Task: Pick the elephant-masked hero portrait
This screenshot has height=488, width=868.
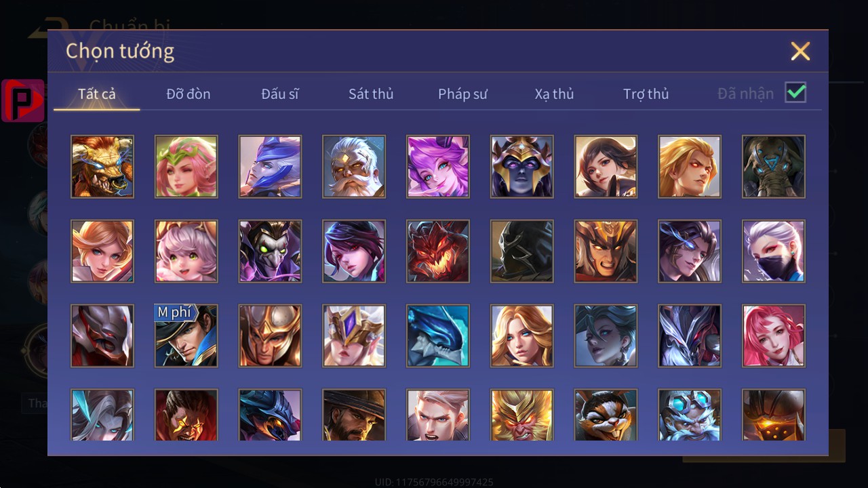Action: (x=774, y=166)
